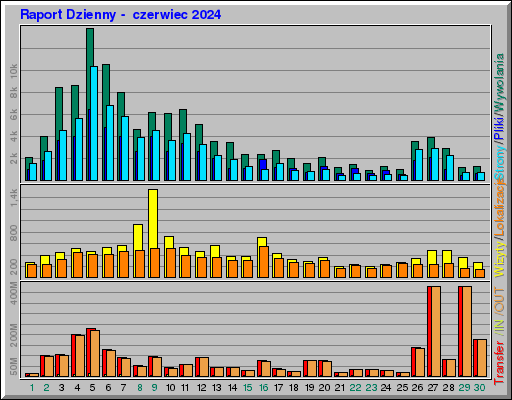Click the yellow visits bar for day 28
This screenshot has width=512, height=400.
point(447,257)
